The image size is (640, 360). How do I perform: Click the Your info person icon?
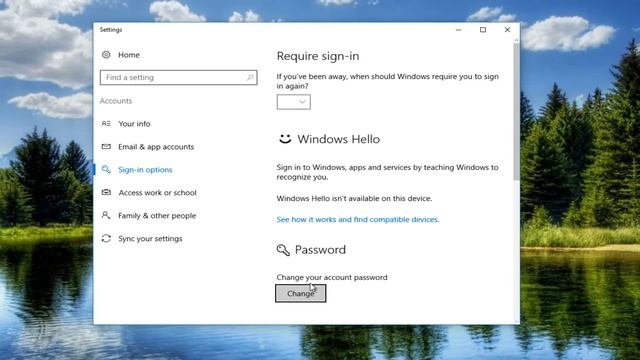pos(106,123)
